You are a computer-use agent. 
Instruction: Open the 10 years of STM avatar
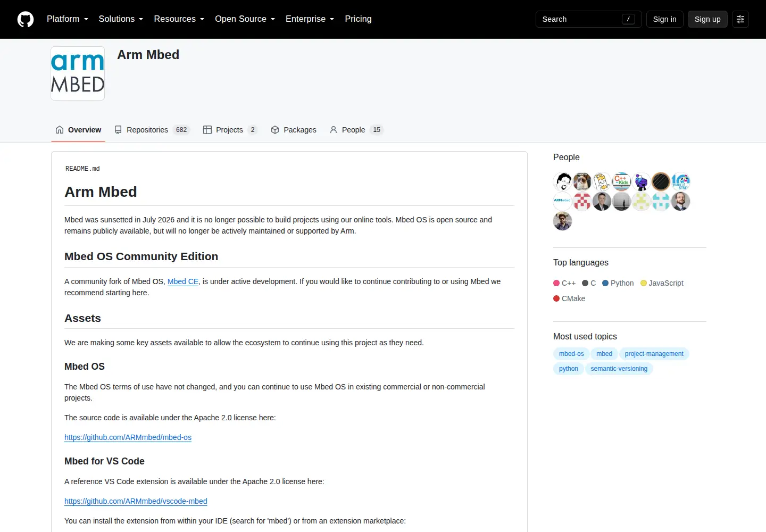tap(680, 181)
